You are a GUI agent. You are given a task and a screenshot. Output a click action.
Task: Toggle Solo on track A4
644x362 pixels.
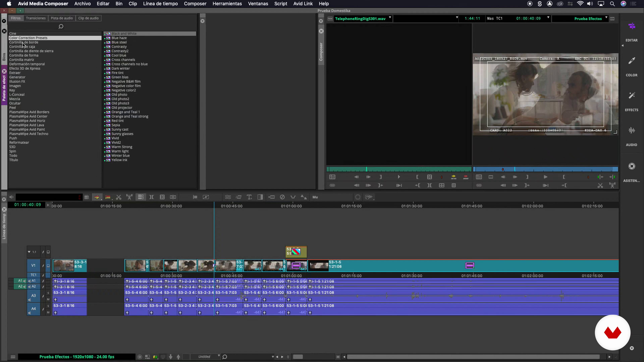point(48,306)
